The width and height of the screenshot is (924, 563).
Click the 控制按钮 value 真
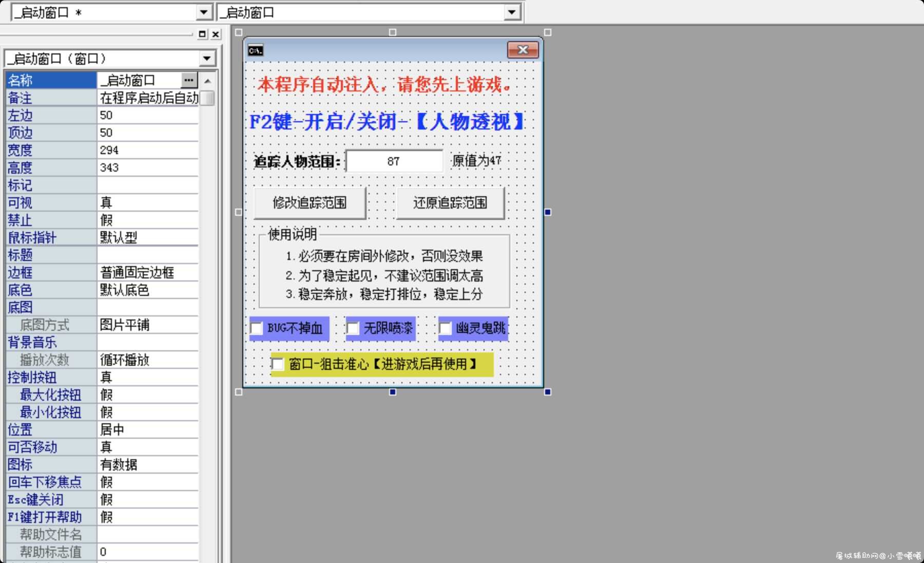tap(148, 377)
